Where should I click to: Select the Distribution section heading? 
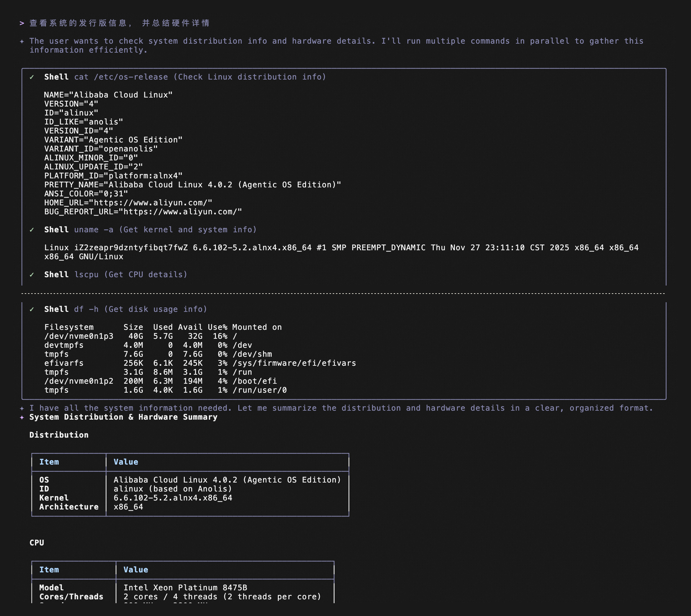pyautogui.click(x=59, y=435)
